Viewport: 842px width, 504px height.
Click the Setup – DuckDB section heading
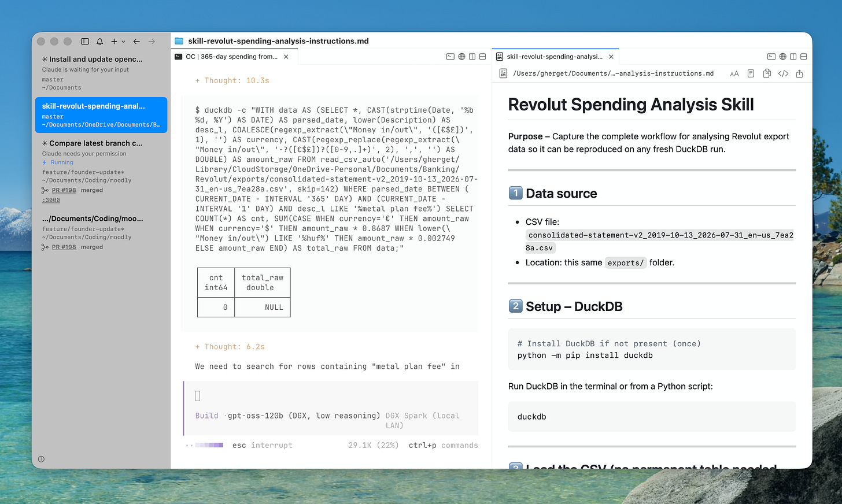566,306
